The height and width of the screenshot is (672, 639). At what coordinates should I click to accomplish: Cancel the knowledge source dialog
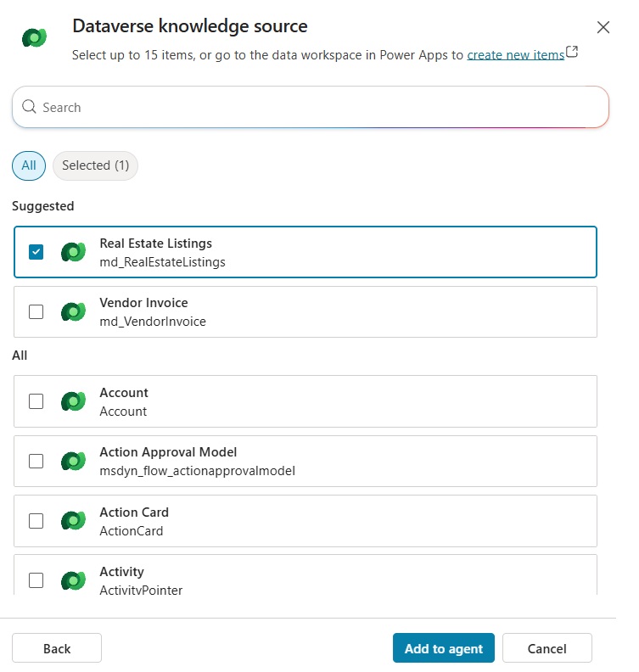pos(547,648)
